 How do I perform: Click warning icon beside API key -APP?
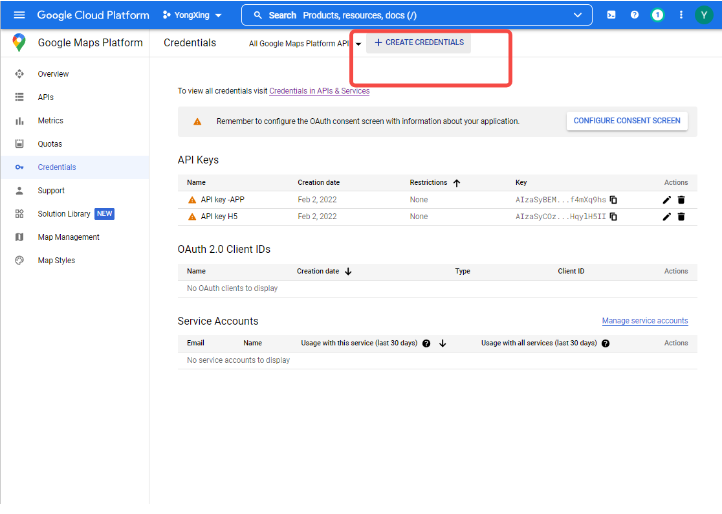pyautogui.click(x=192, y=200)
